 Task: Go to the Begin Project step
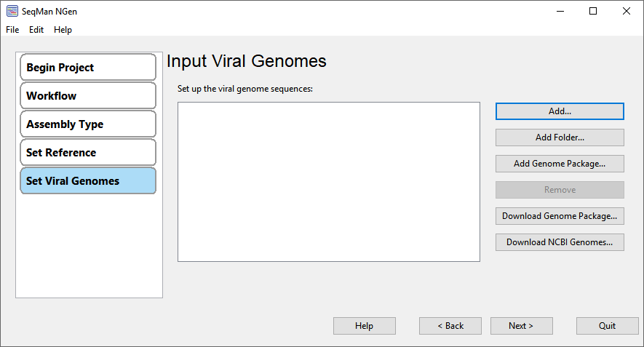88,68
